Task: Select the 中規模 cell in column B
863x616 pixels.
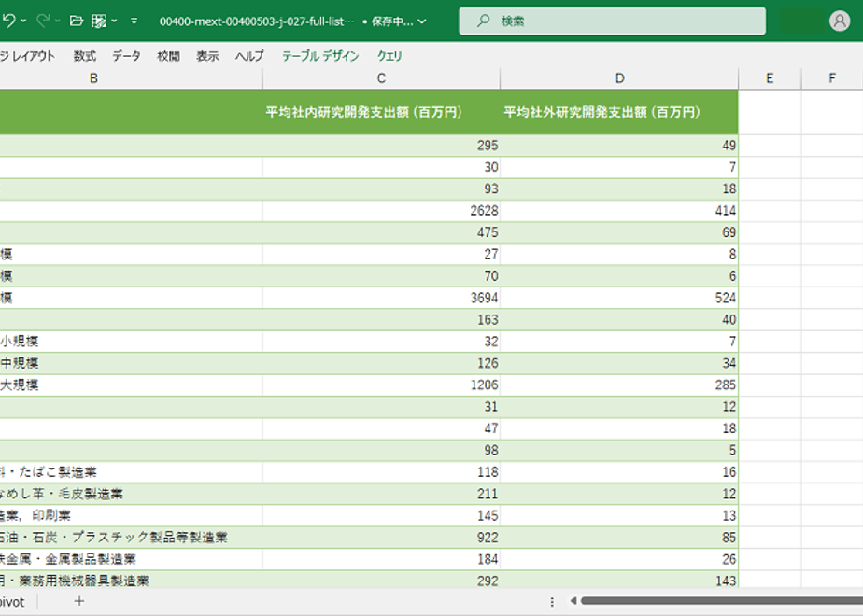Action: coord(131,363)
